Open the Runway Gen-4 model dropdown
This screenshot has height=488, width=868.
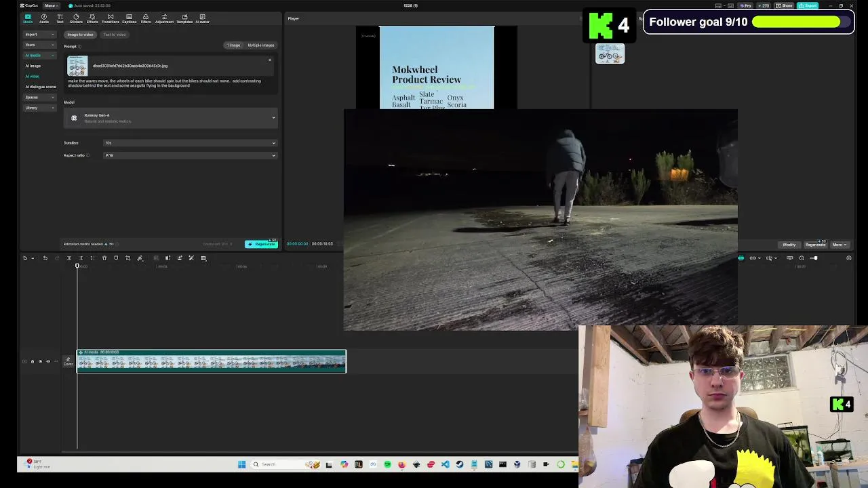(x=171, y=118)
